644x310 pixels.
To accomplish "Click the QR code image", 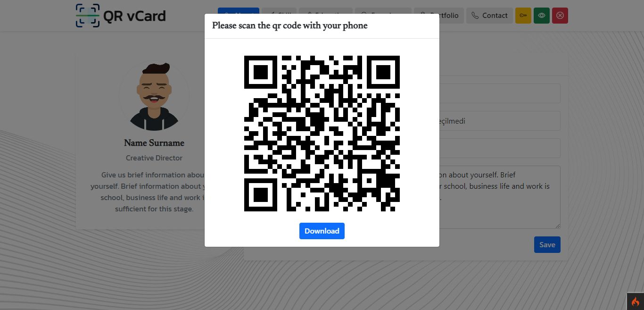I will (x=322, y=133).
